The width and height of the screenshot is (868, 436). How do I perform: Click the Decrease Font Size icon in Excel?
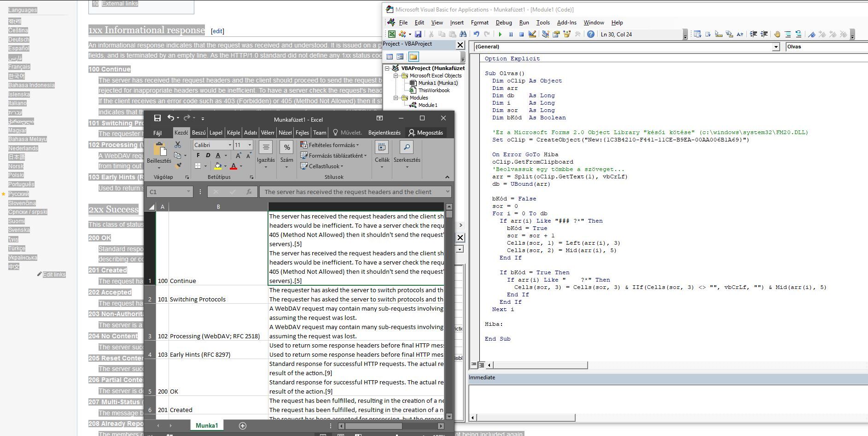pyautogui.click(x=249, y=156)
